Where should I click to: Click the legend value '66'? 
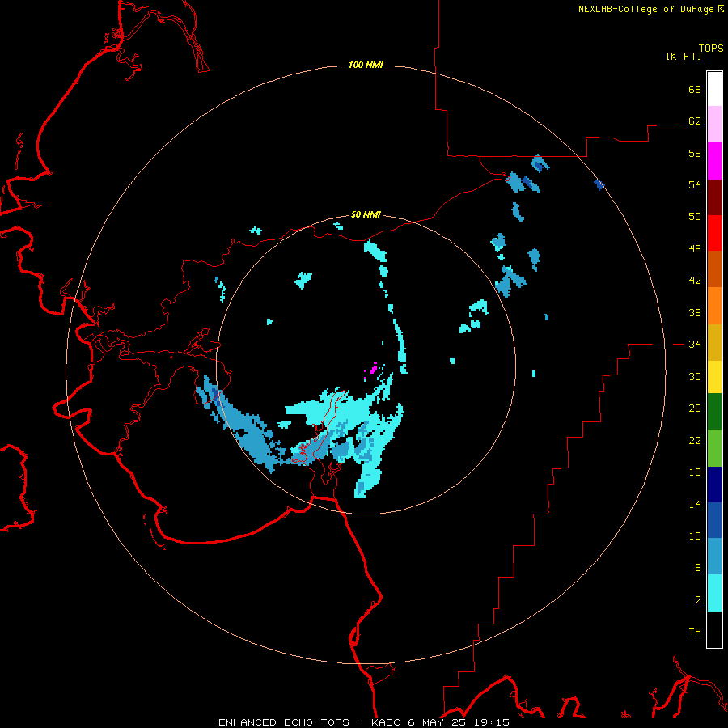click(695, 89)
